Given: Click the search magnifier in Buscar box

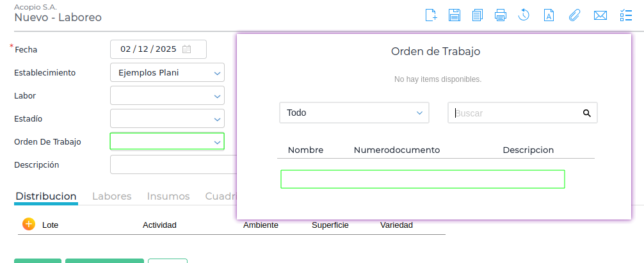Looking at the screenshot, I should 586,113.
